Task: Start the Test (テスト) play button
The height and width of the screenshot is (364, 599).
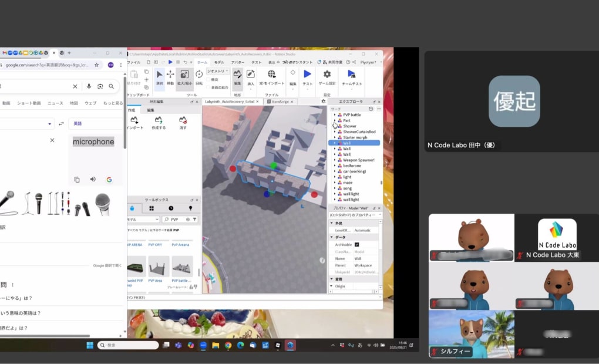Action: click(307, 76)
